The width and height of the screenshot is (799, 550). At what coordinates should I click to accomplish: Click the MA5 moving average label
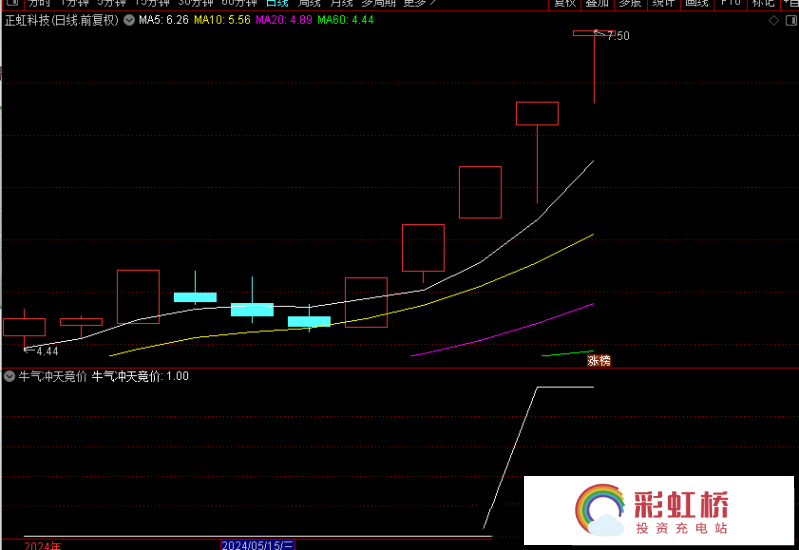coord(162,20)
